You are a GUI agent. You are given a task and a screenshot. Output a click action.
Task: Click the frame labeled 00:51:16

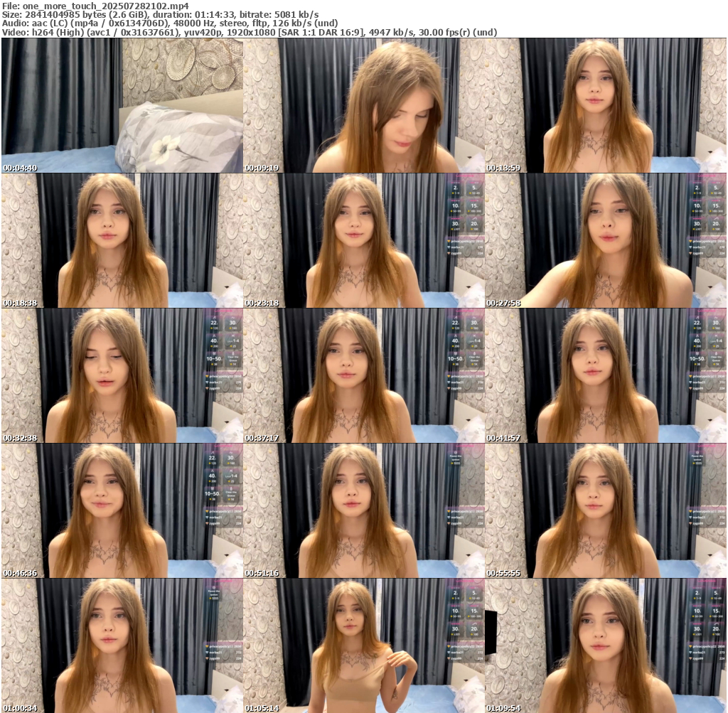364,510
